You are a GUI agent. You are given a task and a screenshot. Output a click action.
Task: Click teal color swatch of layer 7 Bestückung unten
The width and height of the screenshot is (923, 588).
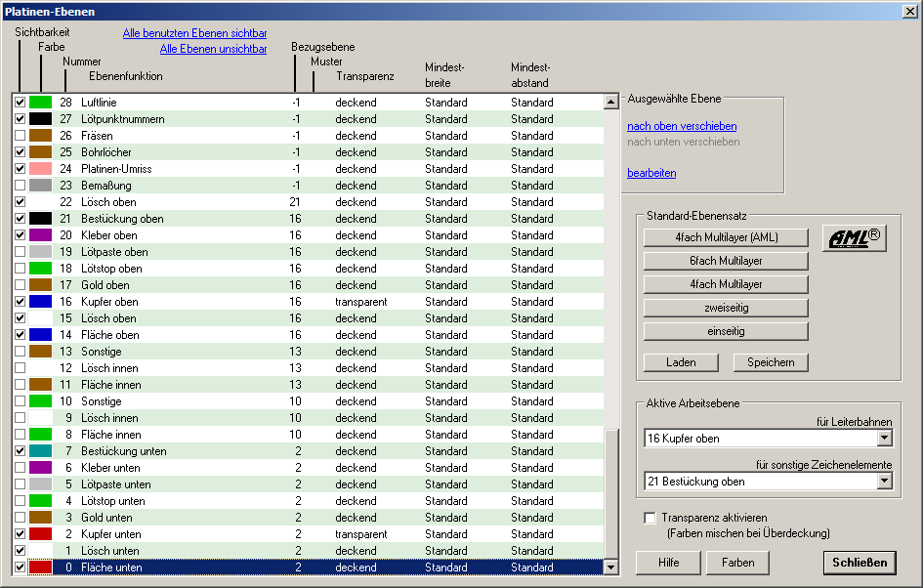point(41,451)
